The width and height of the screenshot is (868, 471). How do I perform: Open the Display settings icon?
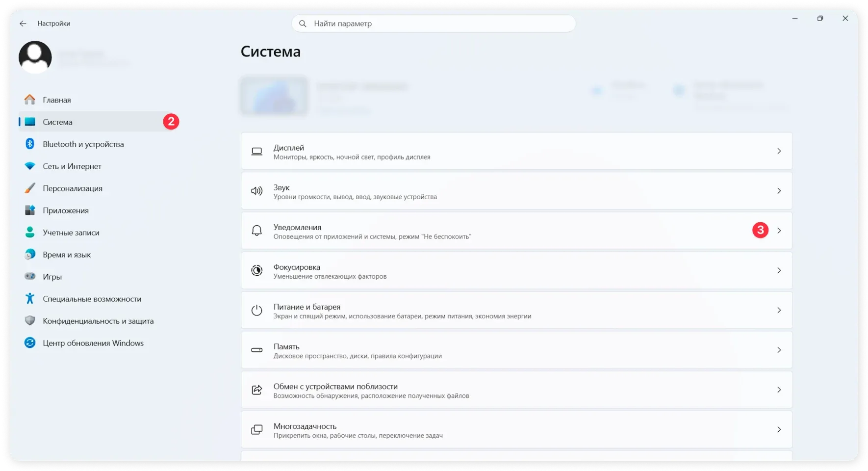[256, 151]
